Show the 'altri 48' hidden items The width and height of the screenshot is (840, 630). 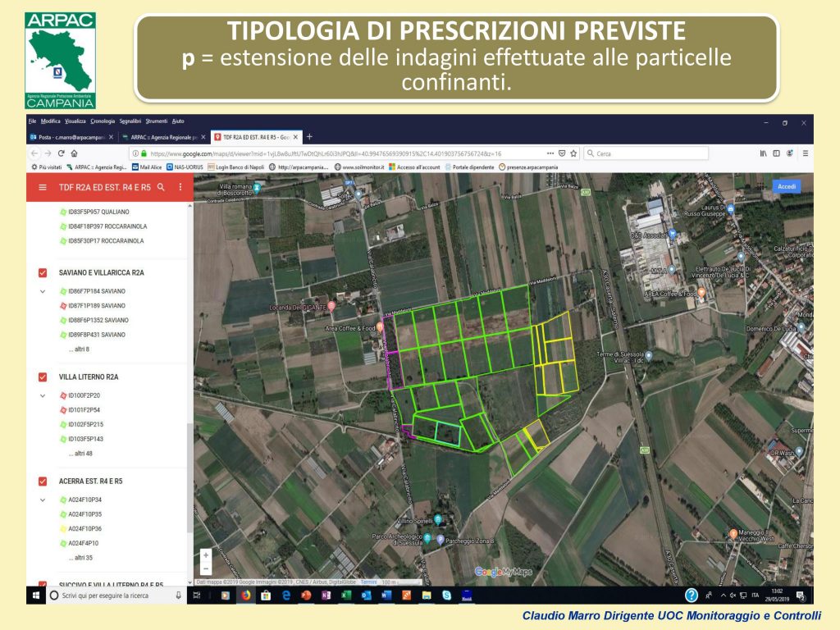(80, 453)
